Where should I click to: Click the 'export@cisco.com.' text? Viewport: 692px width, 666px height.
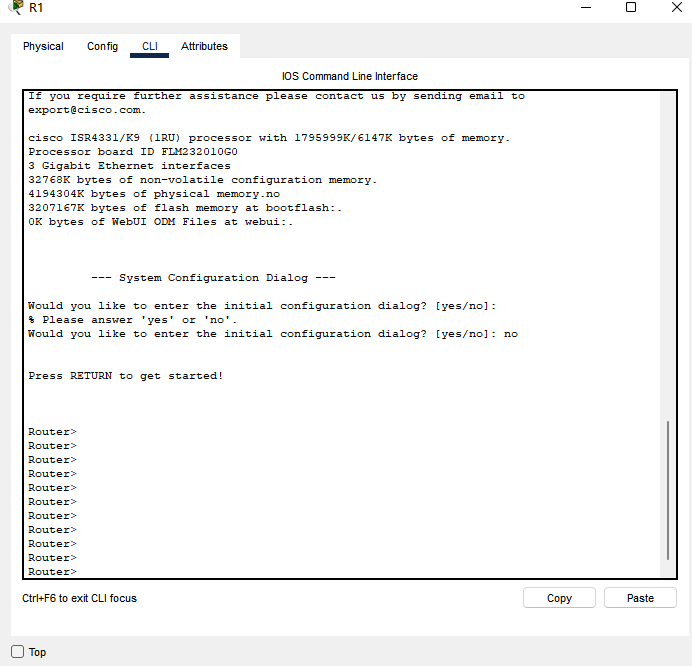tap(87, 110)
